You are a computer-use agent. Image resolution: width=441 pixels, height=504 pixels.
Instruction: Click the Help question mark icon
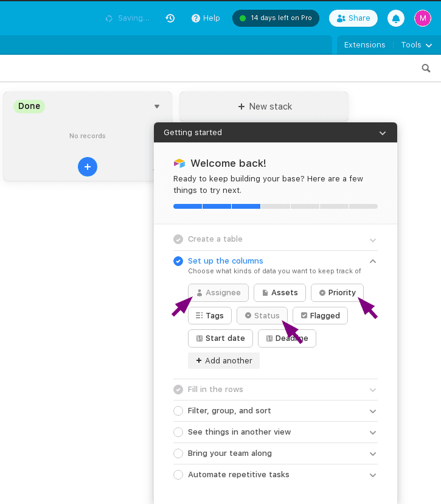point(196,18)
